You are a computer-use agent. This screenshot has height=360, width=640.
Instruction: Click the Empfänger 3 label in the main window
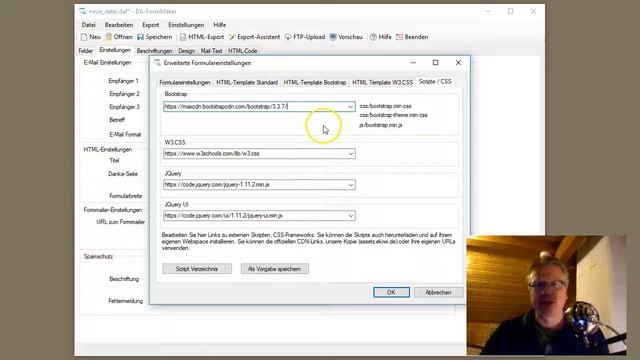click(124, 107)
